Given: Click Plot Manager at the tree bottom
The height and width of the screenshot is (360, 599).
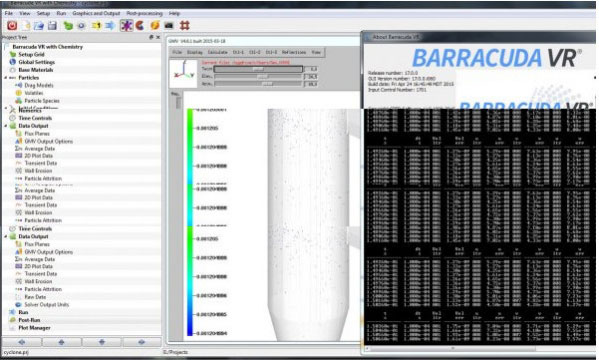Looking at the screenshot, I should pos(34,328).
